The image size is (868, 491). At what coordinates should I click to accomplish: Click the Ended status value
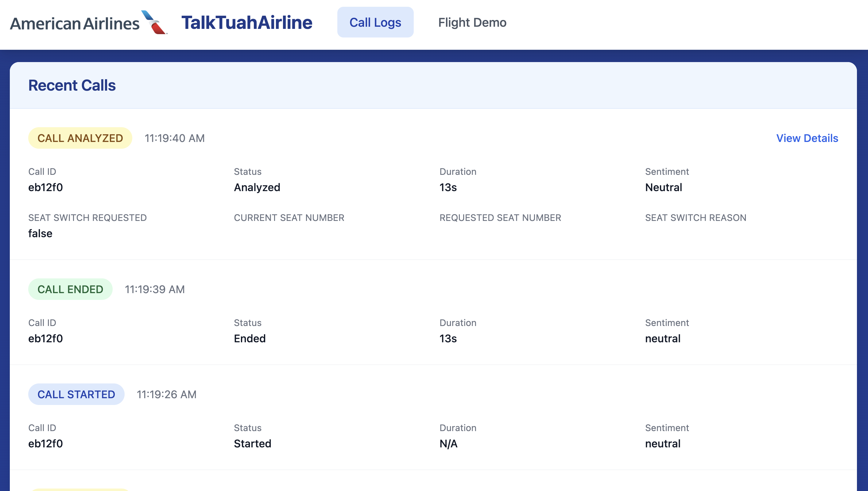point(250,338)
